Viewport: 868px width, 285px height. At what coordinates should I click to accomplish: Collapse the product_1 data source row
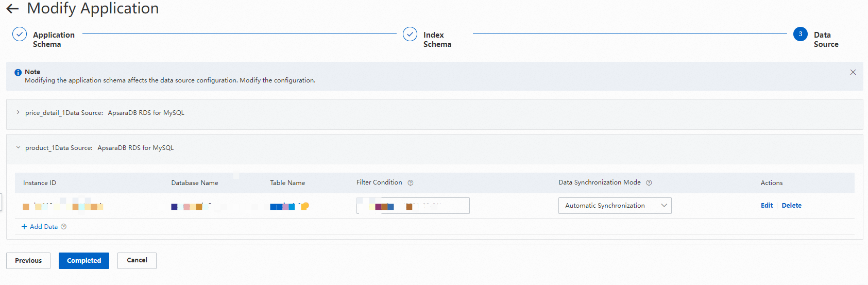coord(18,147)
